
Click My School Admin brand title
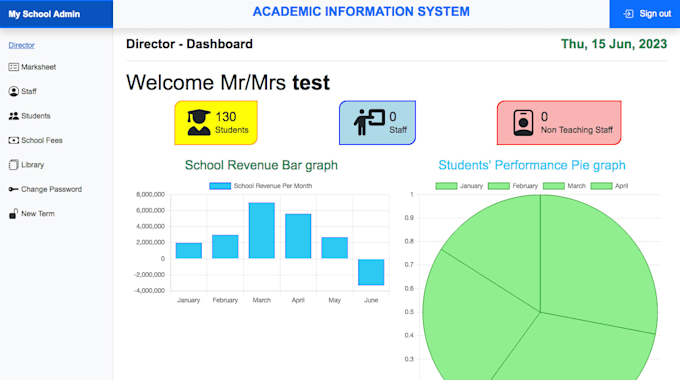point(44,14)
